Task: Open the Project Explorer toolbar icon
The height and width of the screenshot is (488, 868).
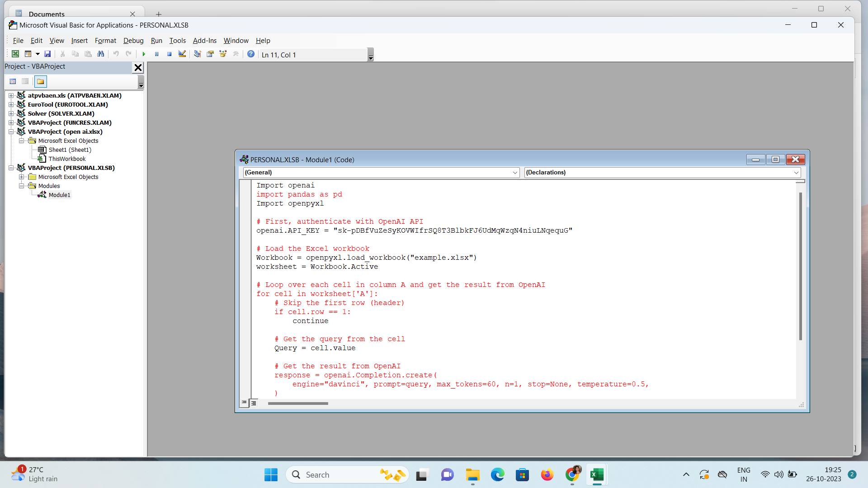Action: (198, 54)
